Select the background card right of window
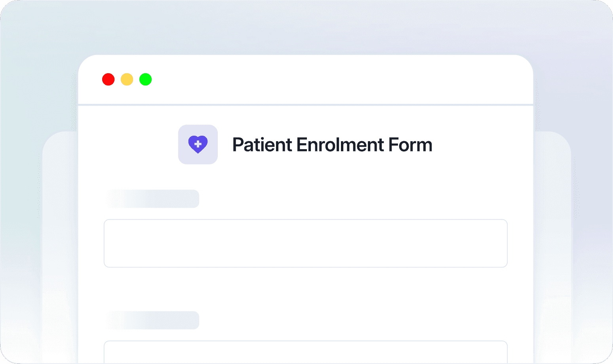Viewport: 613px width, 364px height. [x=552, y=245]
